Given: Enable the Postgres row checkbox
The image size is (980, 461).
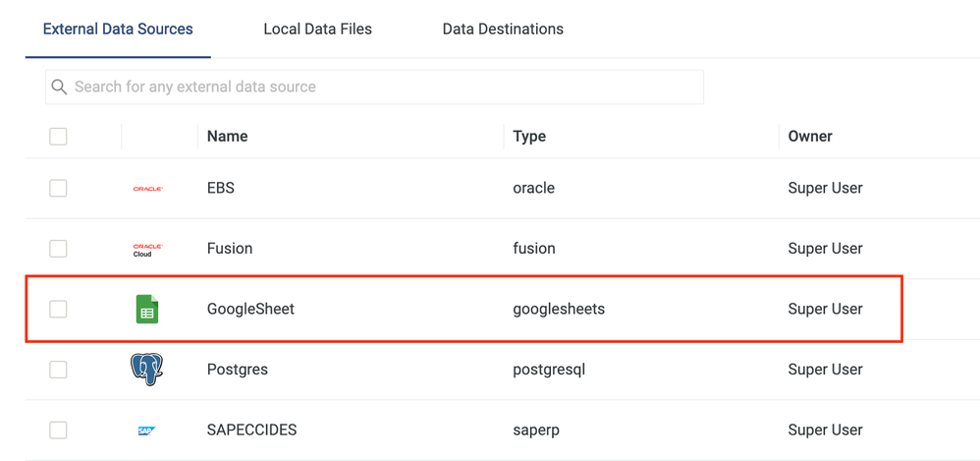Looking at the screenshot, I should (58, 370).
